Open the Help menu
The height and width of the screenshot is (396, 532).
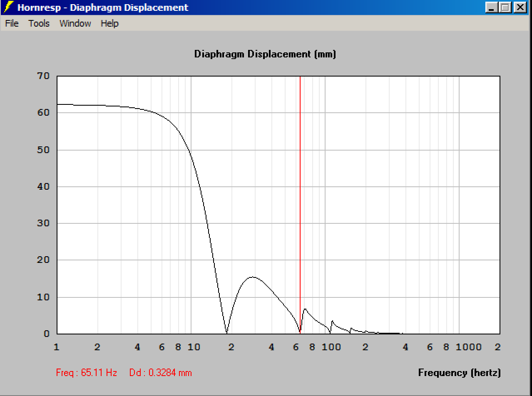(x=109, y=23)
